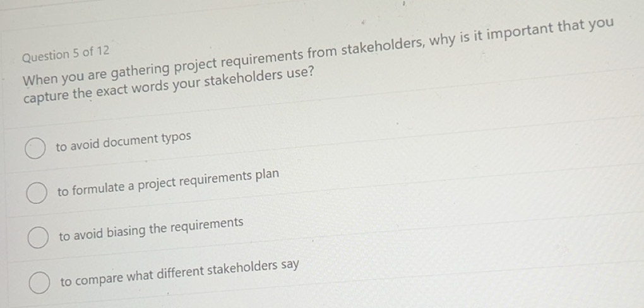Click the 'to formulate a project requirements plan' answer text
The width and height of the screenshot is (644, 308).
(168, 182)
